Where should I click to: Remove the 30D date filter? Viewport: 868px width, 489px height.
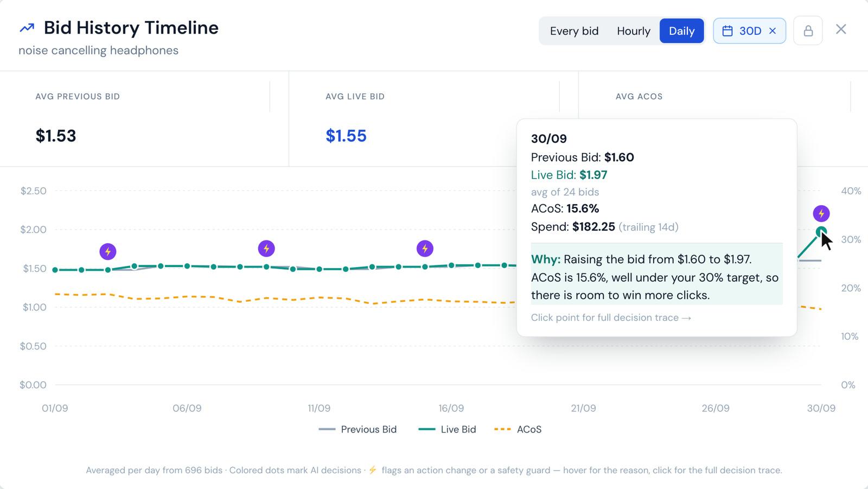point(773,31)
